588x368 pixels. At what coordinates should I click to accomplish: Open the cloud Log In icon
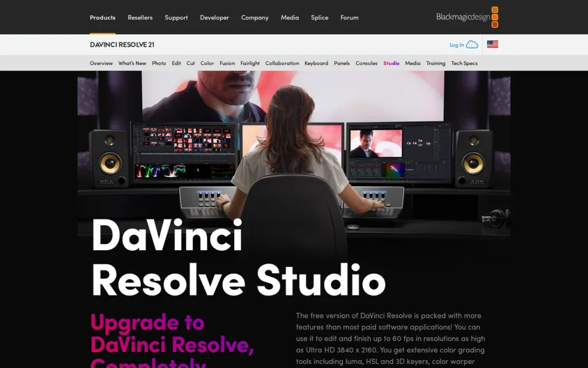(x=472, y=45)
